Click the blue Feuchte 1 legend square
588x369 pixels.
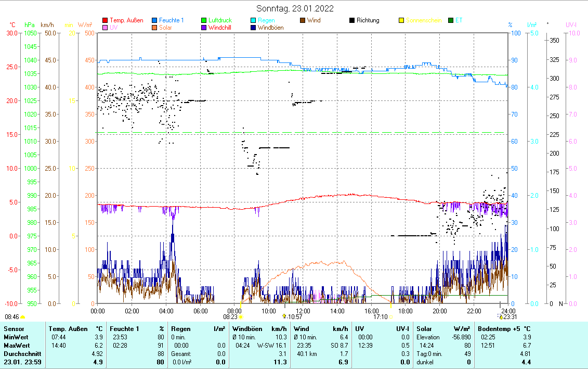click(x=154, y=21)
